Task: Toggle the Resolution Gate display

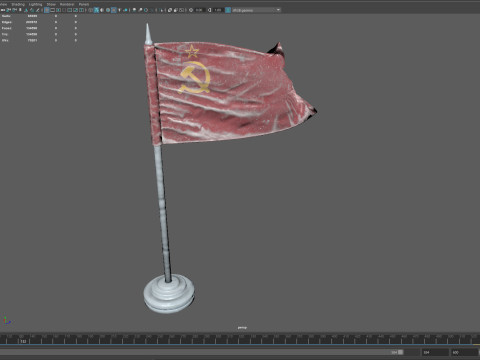Action: point(58,10)
